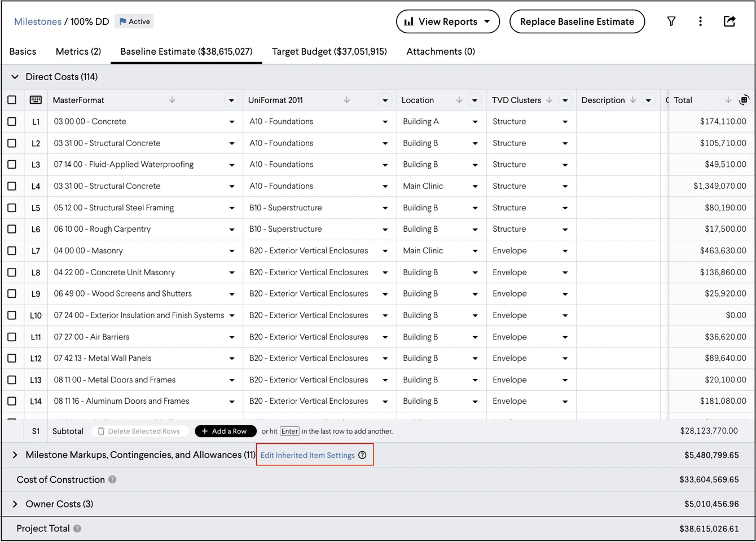Click the share icon at top right
Screen dimensions: 756x542
click(729, 21)
